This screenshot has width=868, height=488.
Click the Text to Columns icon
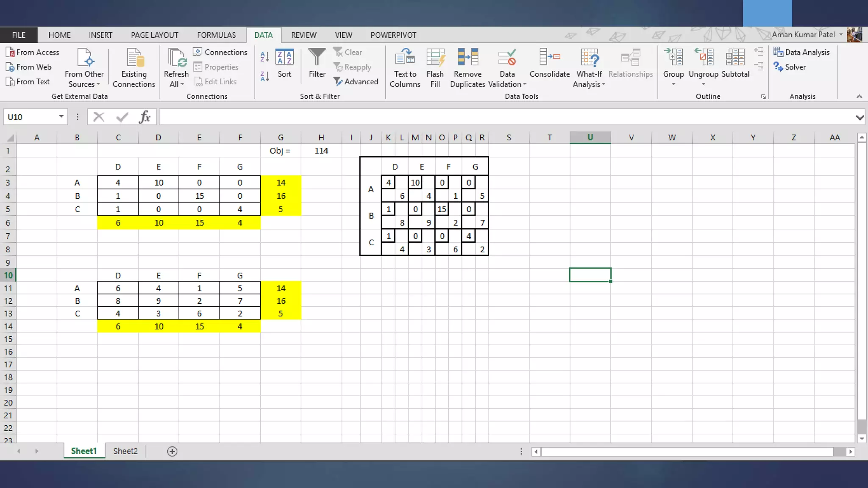(x=405, y=58)
